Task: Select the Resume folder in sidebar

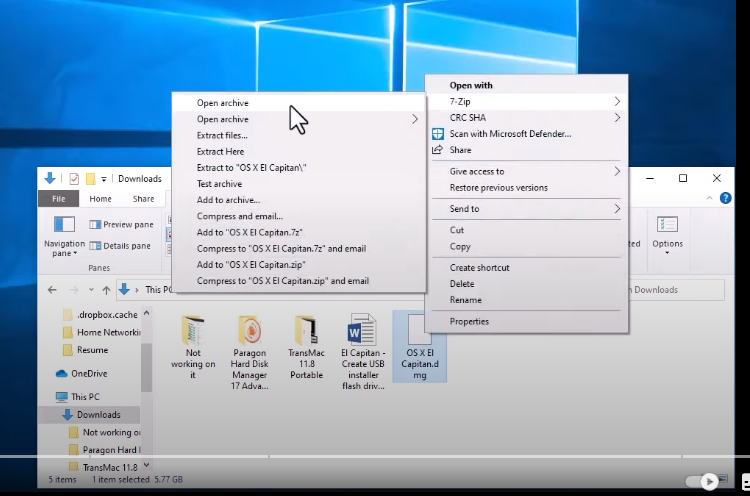Action: tap(86, 350)
